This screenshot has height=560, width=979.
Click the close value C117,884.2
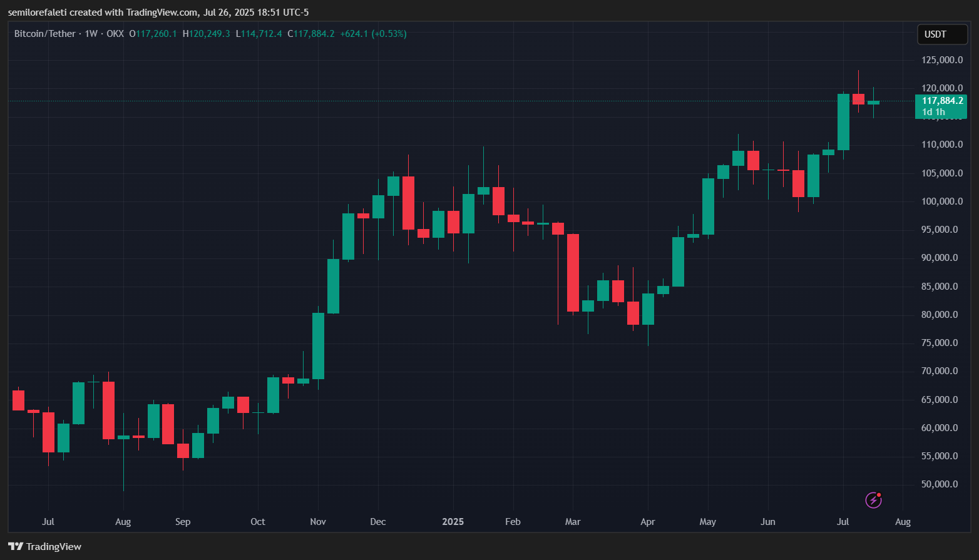pos(310,34)
